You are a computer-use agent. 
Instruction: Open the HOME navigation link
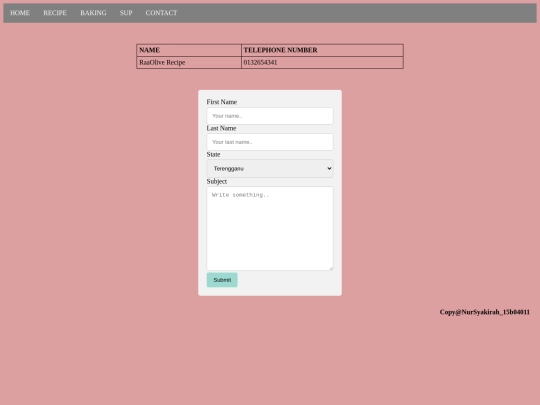[20, 13]
